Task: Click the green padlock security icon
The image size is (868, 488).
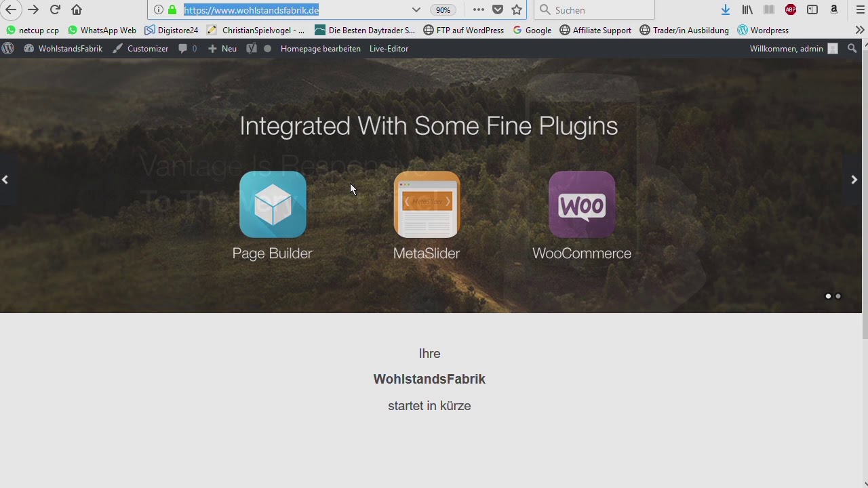Action: coord(172,9)
